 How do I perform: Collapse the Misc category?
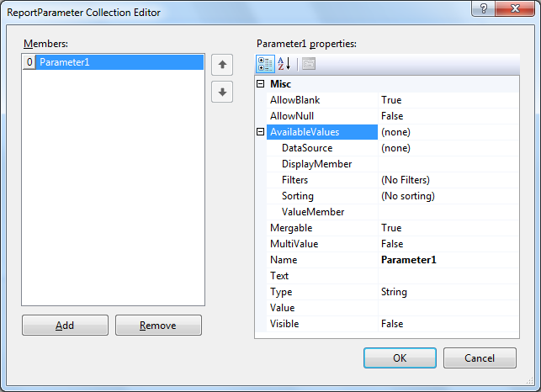(x=261, y=84)
